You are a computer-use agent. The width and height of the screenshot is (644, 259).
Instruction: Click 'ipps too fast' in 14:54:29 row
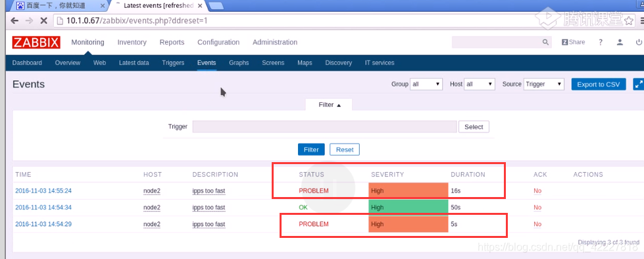point(209,224)
